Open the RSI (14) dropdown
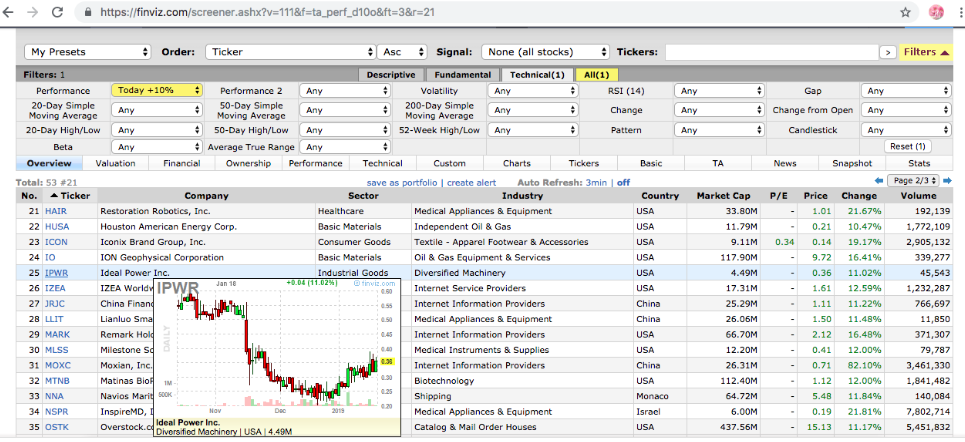 pos(719,90)
